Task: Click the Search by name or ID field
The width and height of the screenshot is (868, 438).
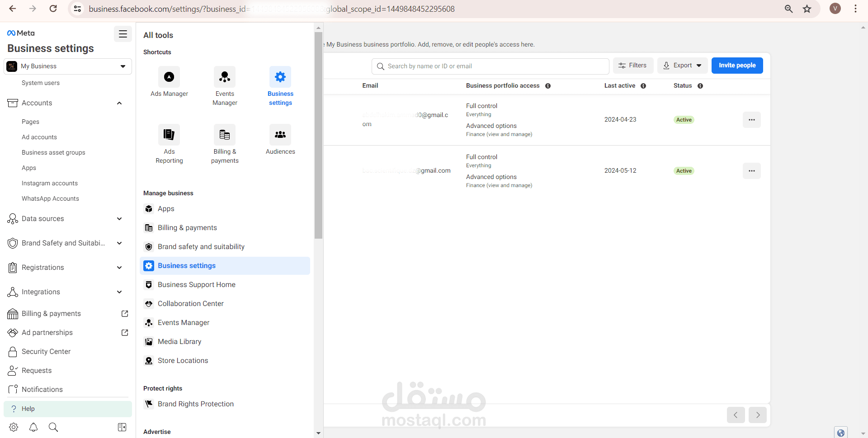Action: click(x=490, y=66)
